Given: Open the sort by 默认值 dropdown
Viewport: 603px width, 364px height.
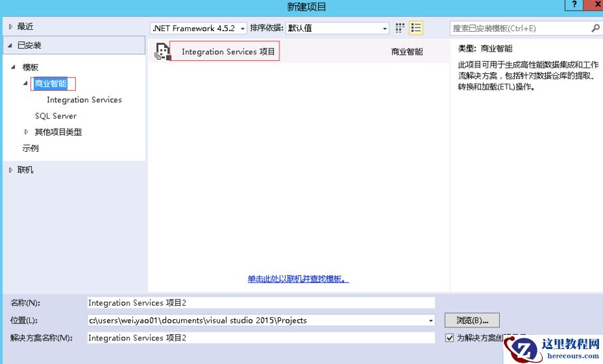Looking at the screenshot, I should (x=338, y=28).
